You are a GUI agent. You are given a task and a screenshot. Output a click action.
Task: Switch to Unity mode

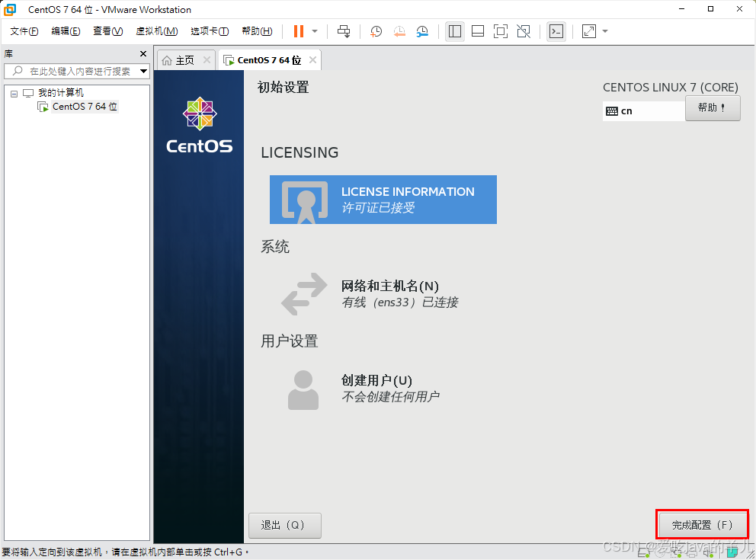click(524, 31)
